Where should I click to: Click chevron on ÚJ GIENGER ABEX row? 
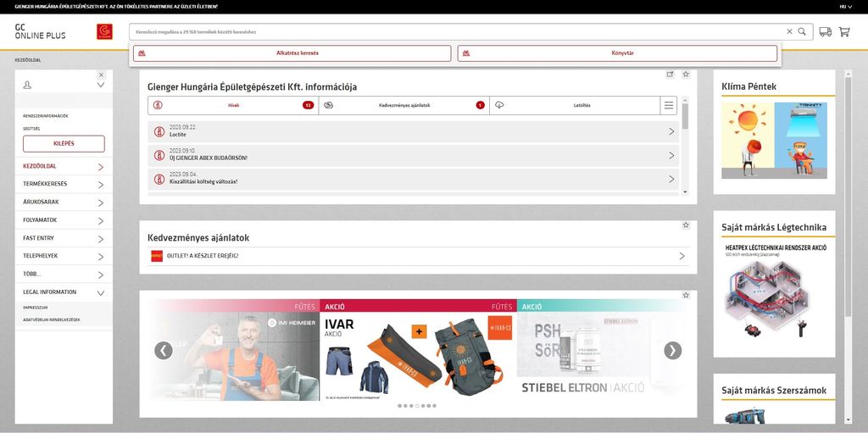point(671,156)
